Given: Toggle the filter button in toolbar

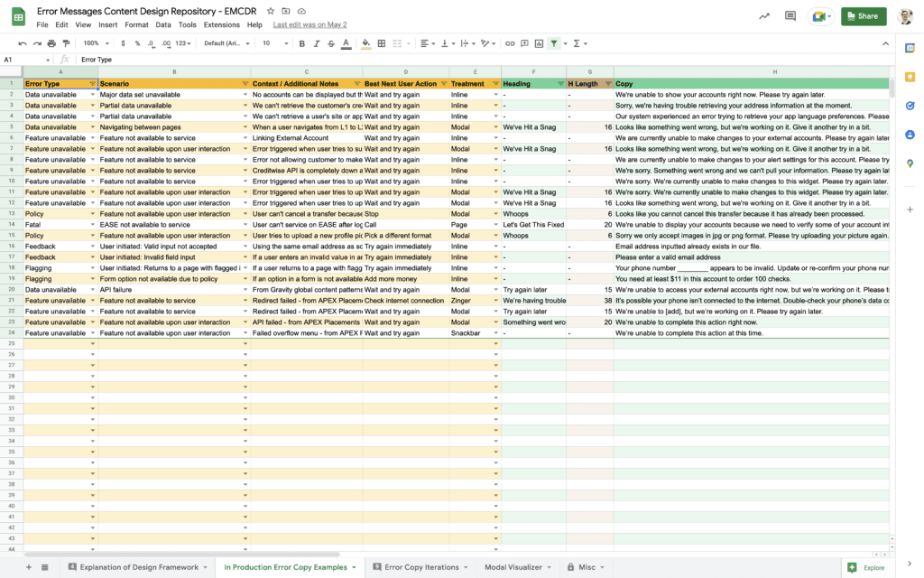Looking at the screenshot, I should (x=554, y=43).
